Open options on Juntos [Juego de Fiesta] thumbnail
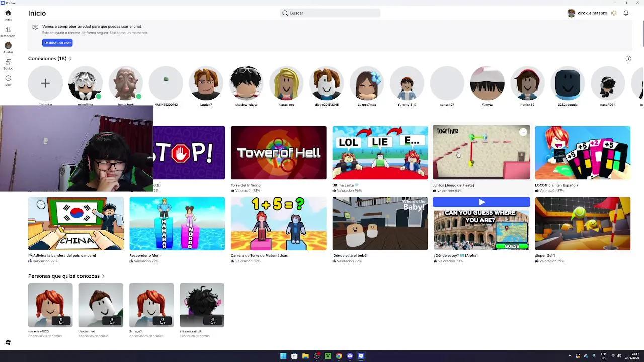The width and height of the screenshot is (644, 362). (523, 132)
